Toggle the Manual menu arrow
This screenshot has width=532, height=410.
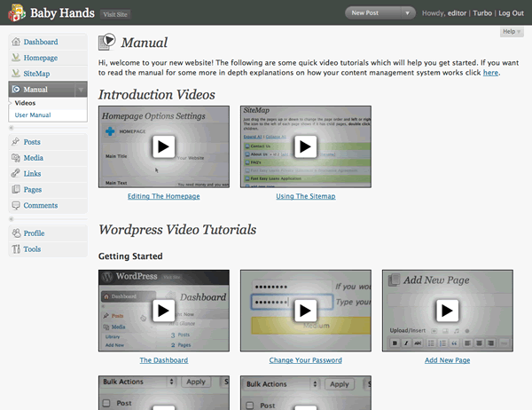[81, 90]
